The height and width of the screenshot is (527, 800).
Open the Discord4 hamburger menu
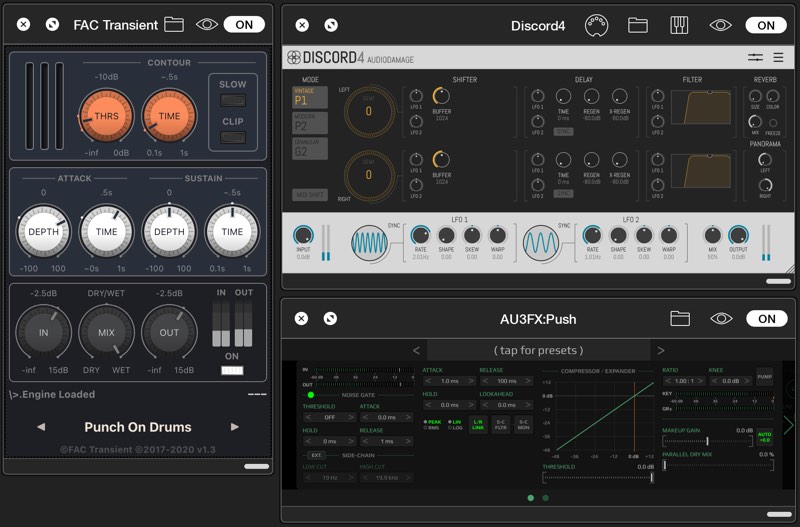pyautogui.click(x=778, y=57)
